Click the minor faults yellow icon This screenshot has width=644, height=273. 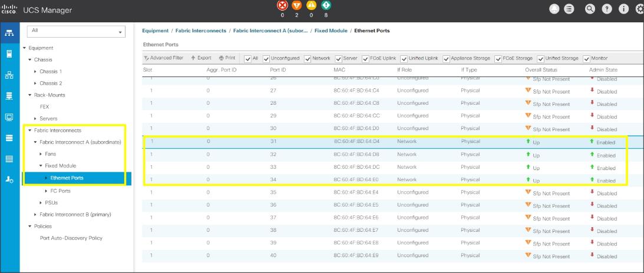click(x=311, y=6)
